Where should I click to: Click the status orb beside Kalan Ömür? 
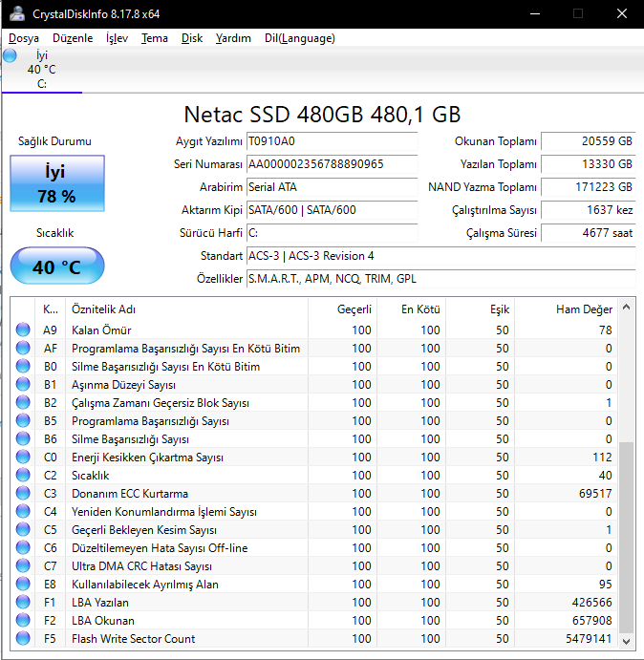(24, 330)
